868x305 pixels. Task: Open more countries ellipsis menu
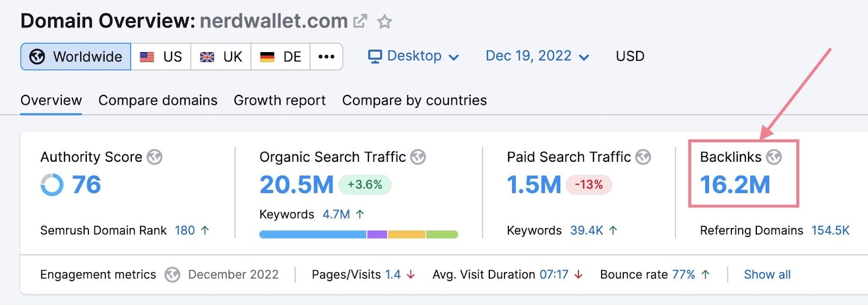pyautogui.click(x=327, y=56)
